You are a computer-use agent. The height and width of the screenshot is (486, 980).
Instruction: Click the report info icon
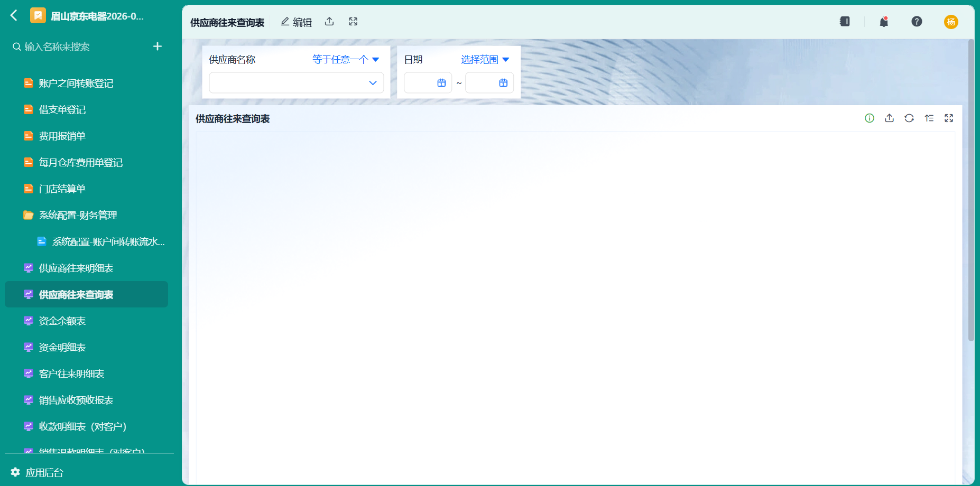[870, 118]
